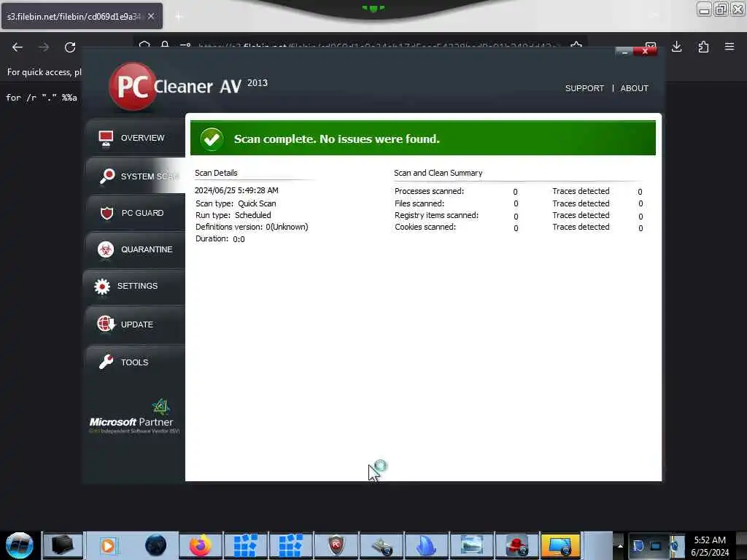Viewport: 747px width, 560px height.
Task: Click the Scan type Quick Scan text
Action: [x=236, y=203]
